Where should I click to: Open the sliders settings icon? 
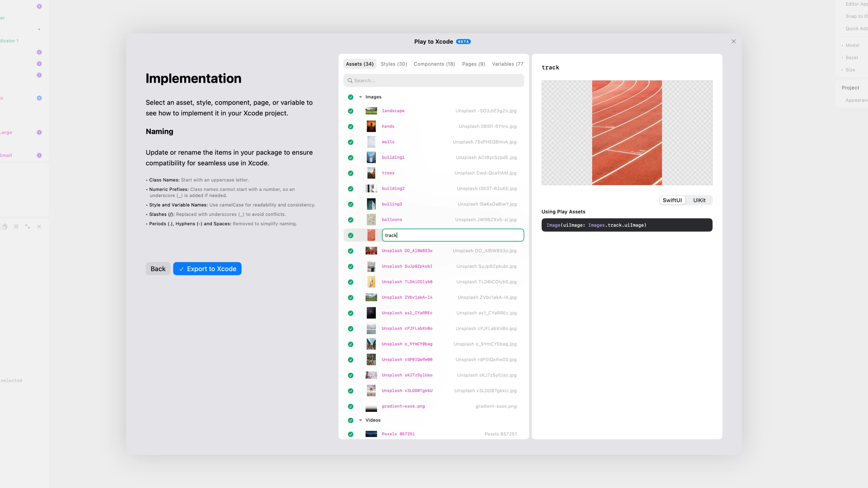pyautogui.click(x=16, y=227)
